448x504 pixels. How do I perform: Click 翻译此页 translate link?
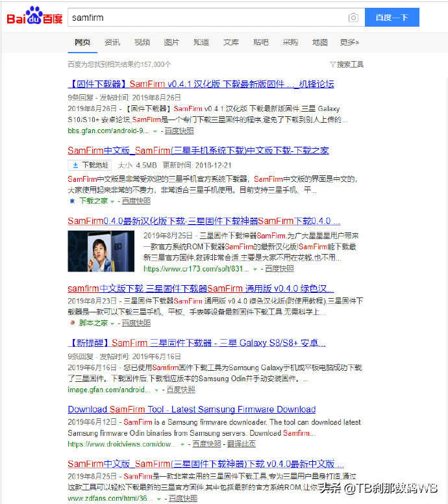242,444
